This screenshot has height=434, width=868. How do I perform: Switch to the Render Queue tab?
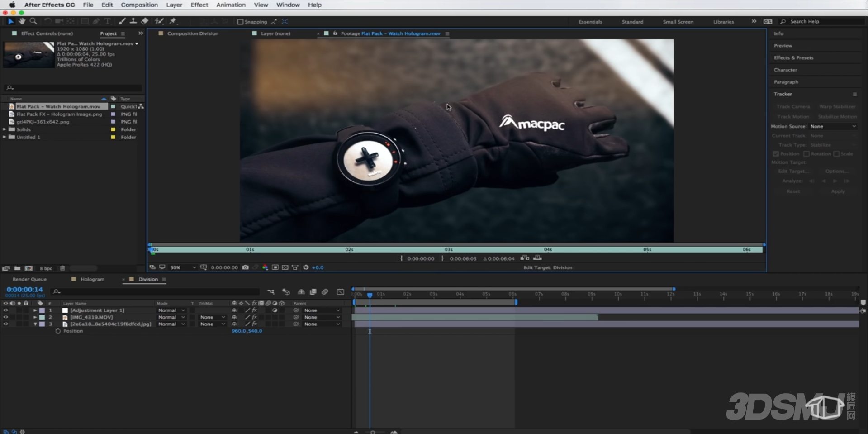[29, 279]
